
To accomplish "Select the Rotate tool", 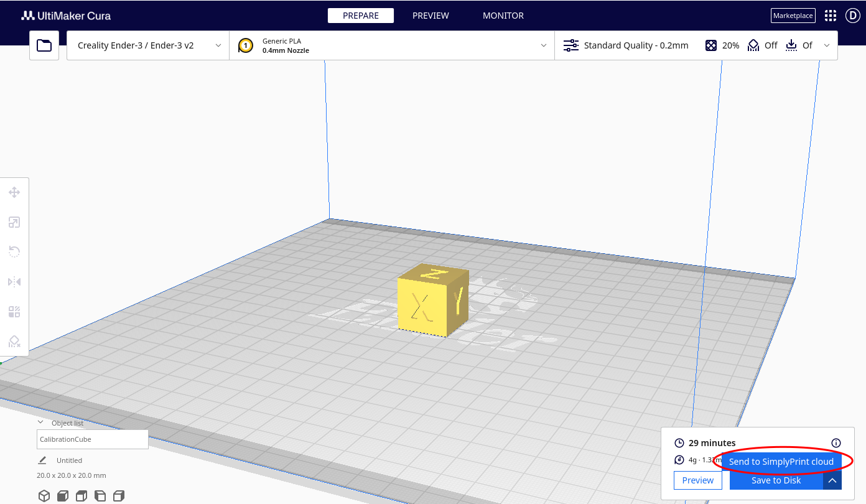I will [14, 251].
